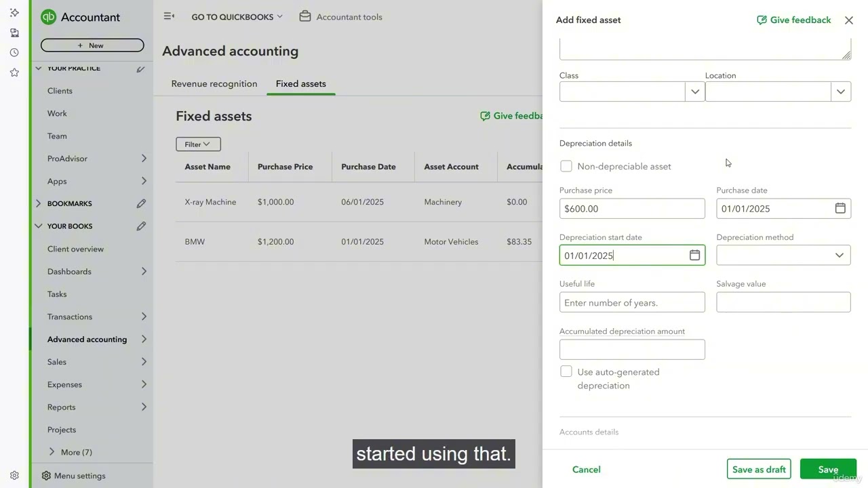
Task: Click the Salvage value input field
Action: (x=783, y=302)
